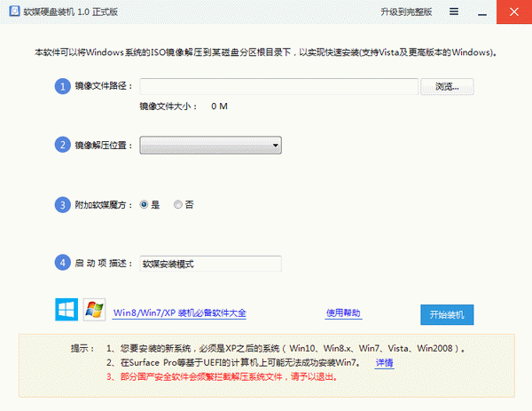532x411 pixels.
Task: Click 升级到完整版 in title bar
Action: (x=406, y=12)
